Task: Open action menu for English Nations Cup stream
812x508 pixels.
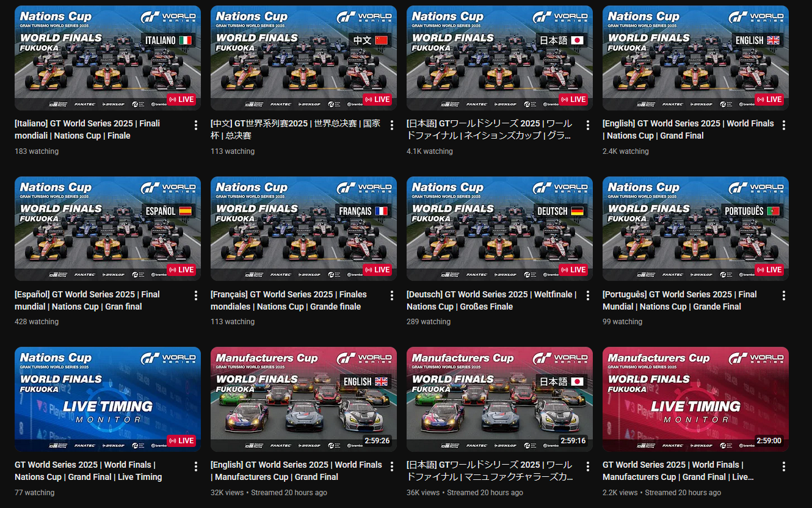Action: tap(784, 125)
